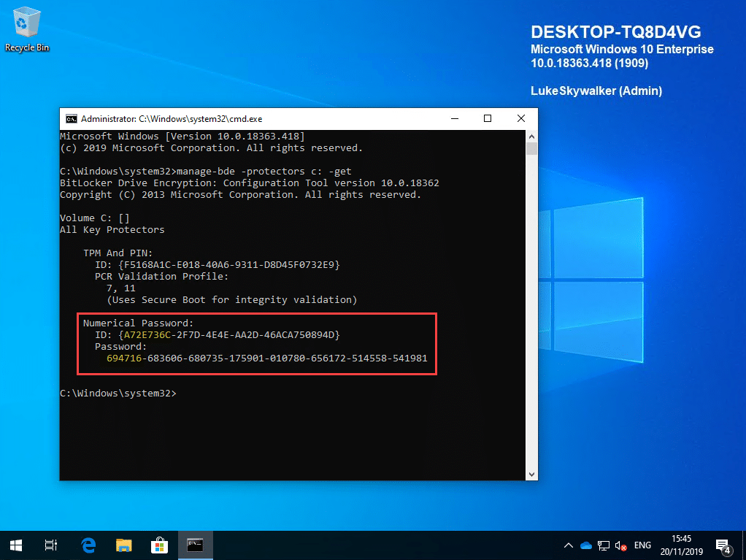
Task: Close the Command Prompt window
Action: (521, 118)
